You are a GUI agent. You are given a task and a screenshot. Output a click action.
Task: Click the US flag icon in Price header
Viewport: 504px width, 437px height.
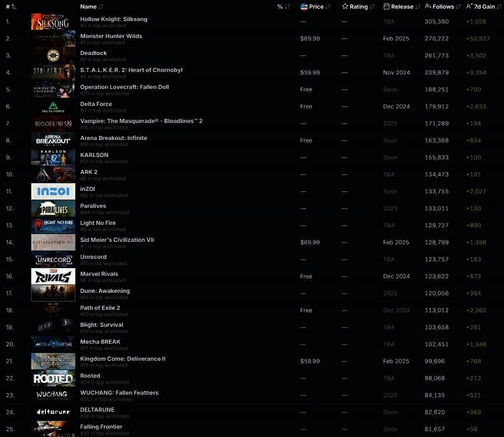[304, 6]
